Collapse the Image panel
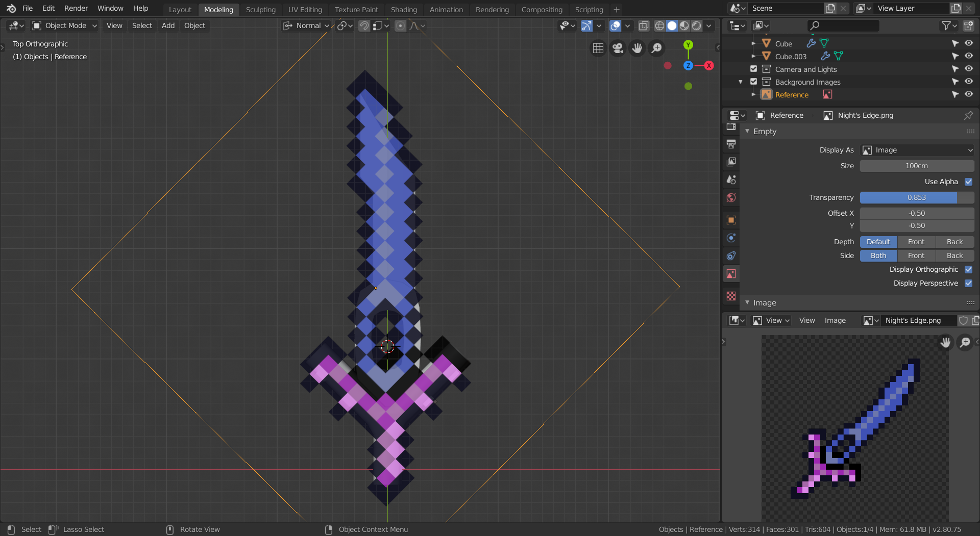Image resolution: width=980 pixels, height=536 pixels. [x=747, y=303]
